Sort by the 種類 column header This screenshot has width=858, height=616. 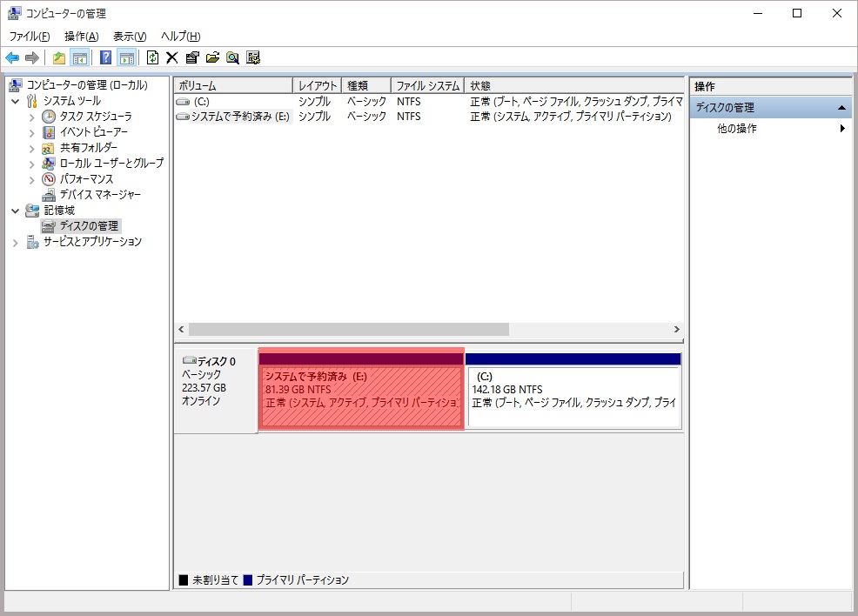(366, 86)
